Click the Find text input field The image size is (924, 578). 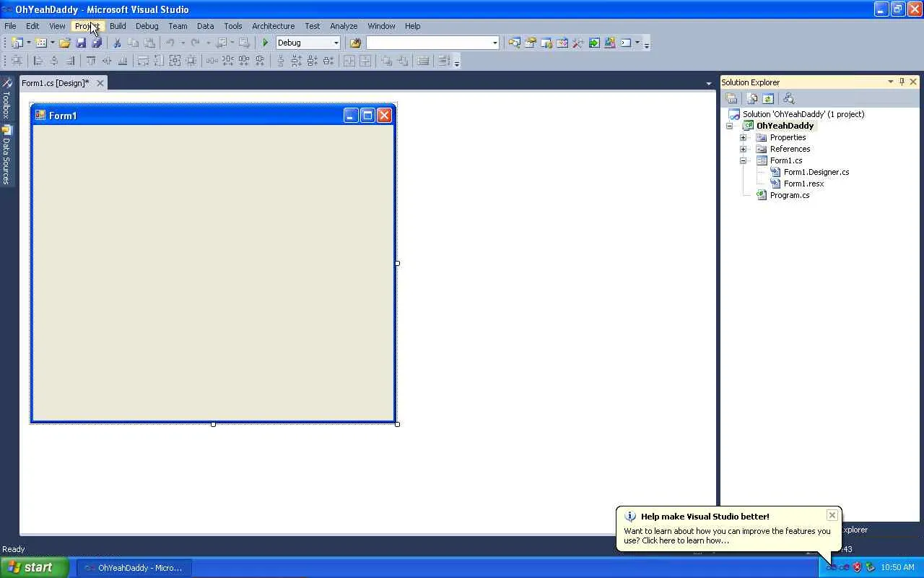[428, 43]
